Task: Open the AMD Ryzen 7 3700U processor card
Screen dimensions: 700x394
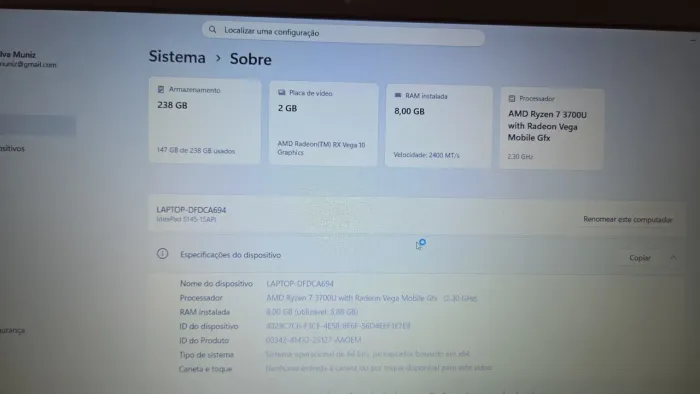Action: tap(552, 129)
